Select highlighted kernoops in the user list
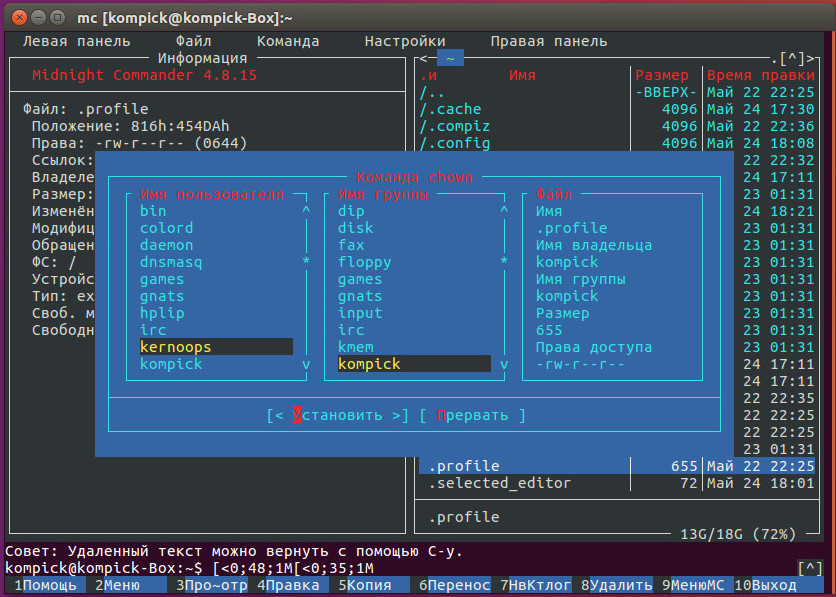836x597 pixels. [216, 347]
